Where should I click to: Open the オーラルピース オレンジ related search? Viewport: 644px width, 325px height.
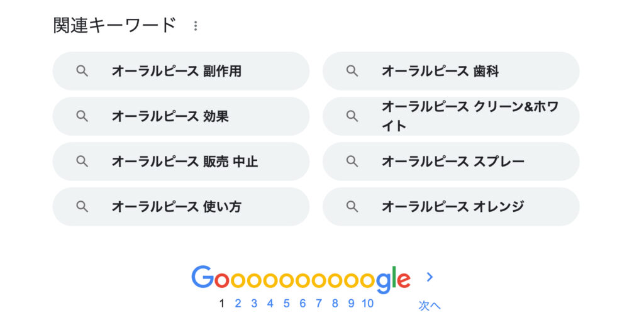[x=451, y=206]
